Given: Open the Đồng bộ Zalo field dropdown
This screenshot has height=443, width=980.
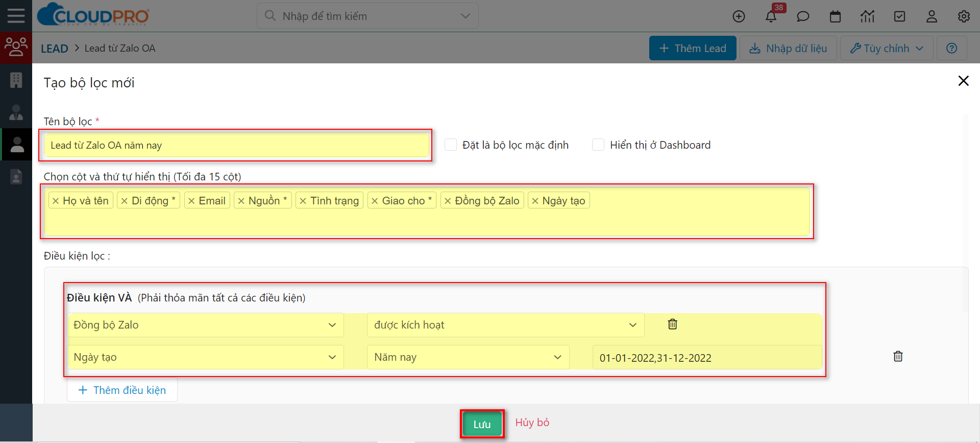Looking at the screenshot, I should pyautogui.click(x=205, y=325).
